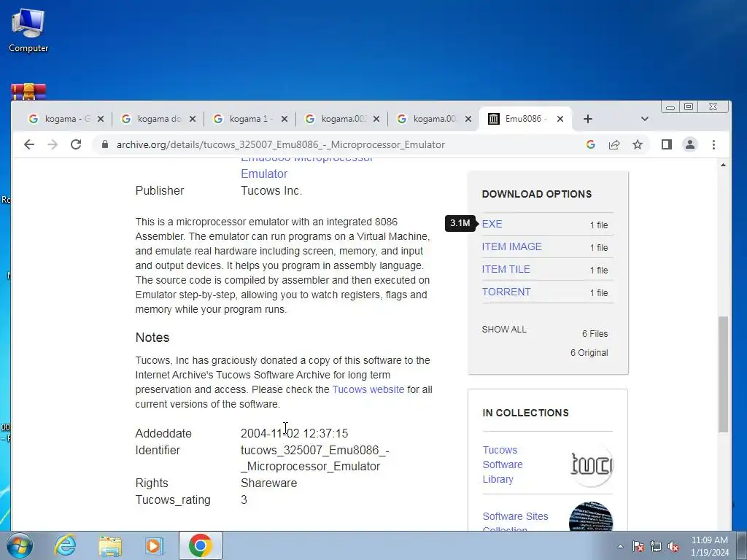This screenshot has height=560, width=747.
Task: Go back using the browser back arrow
Action: [29, 144]
